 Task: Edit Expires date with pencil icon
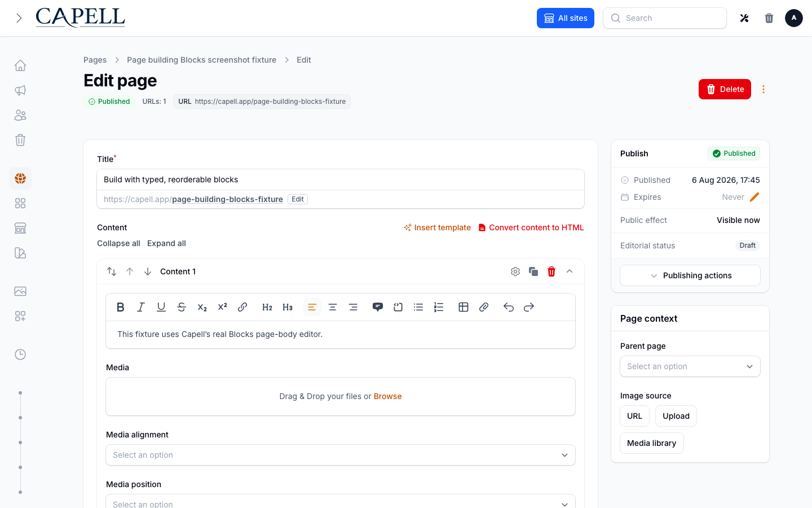tap(754, 197)
